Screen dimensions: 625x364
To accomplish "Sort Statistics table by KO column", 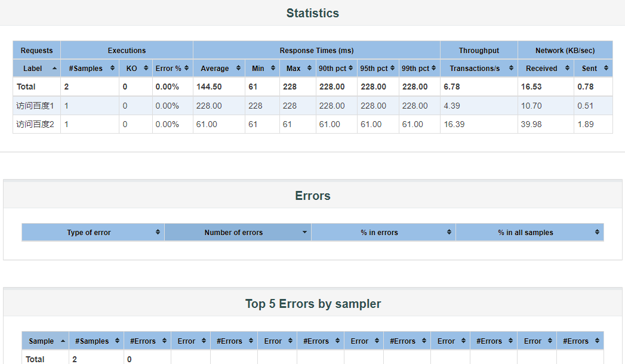I will point(136,68).
